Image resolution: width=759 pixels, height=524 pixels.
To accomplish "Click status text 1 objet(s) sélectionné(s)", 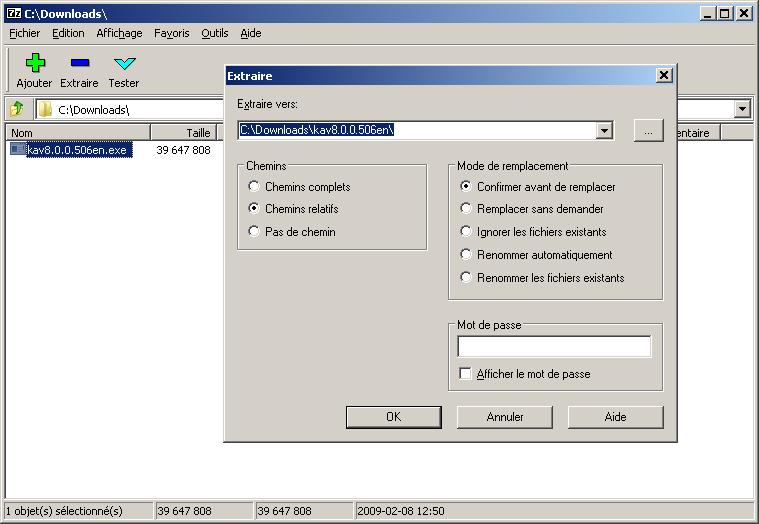I will [64, 511].
